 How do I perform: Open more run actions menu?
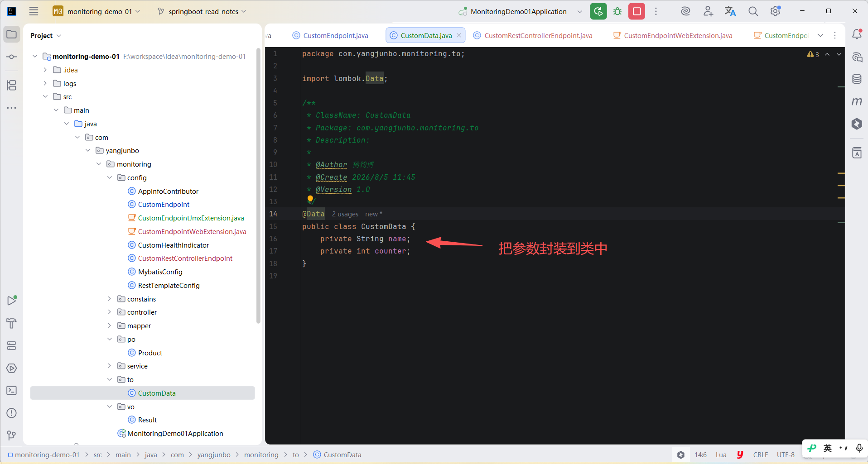(x=656, y=11)
